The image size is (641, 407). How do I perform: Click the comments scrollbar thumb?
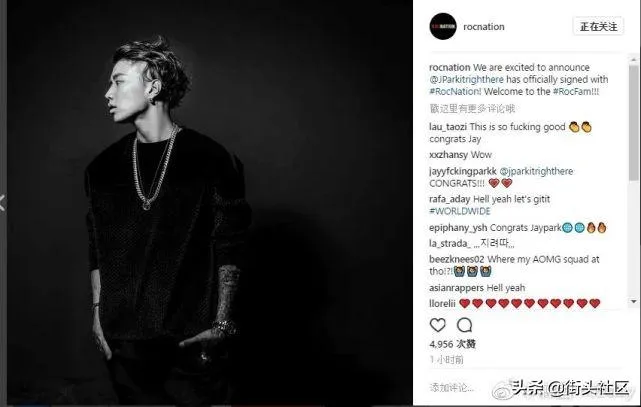[633, 123]
